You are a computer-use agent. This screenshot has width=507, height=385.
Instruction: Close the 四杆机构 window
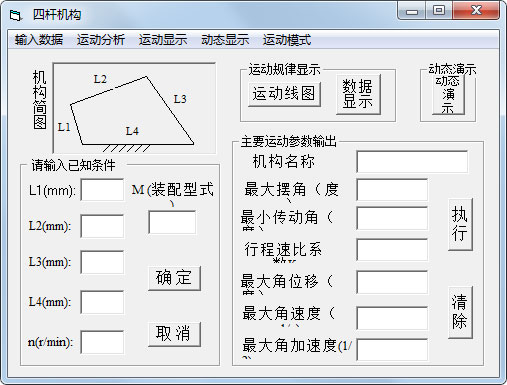point(476,11)
